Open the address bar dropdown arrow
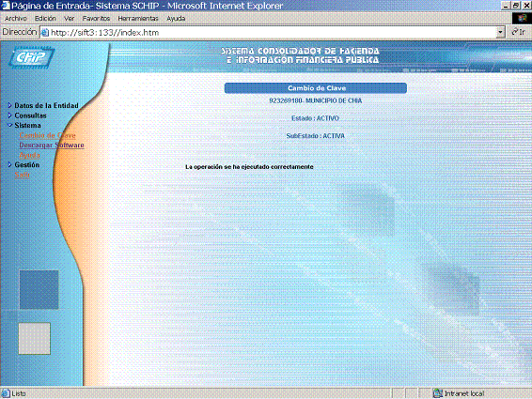The width and height of the screenshot is (532, 399). 500,32
